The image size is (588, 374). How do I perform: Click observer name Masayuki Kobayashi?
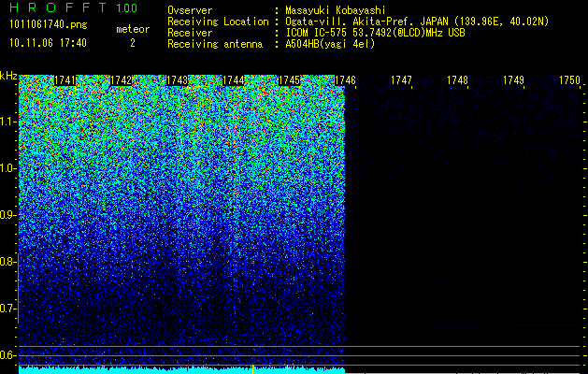336,10
